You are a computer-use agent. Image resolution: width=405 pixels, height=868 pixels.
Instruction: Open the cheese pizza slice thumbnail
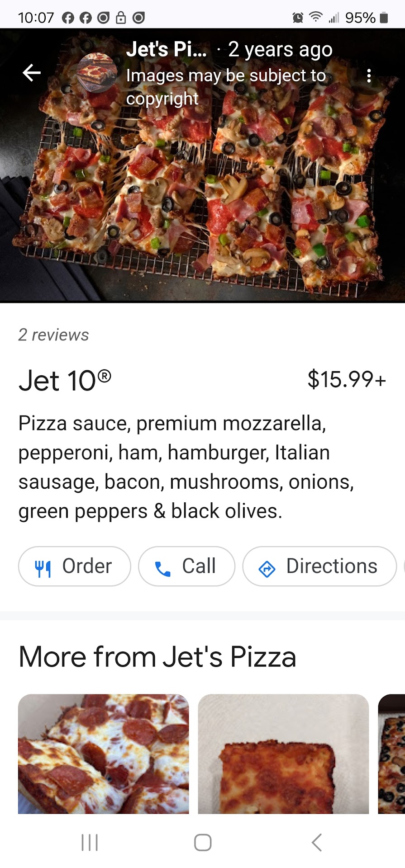point(283,753)
